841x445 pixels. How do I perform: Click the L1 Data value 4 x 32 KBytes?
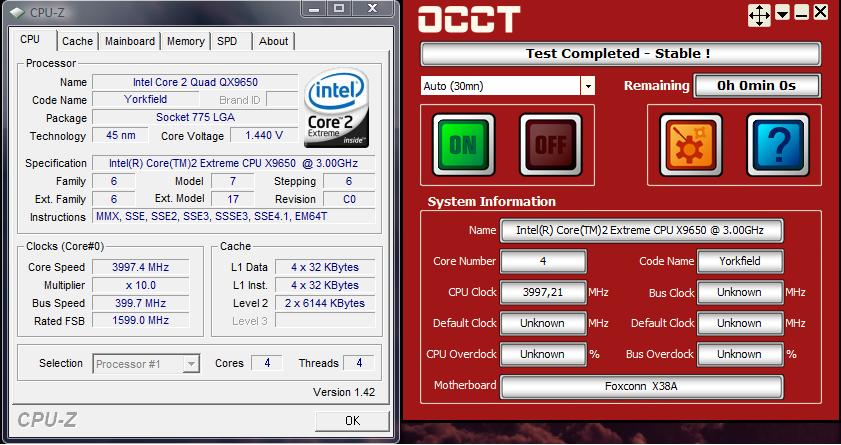coord(325,267)
